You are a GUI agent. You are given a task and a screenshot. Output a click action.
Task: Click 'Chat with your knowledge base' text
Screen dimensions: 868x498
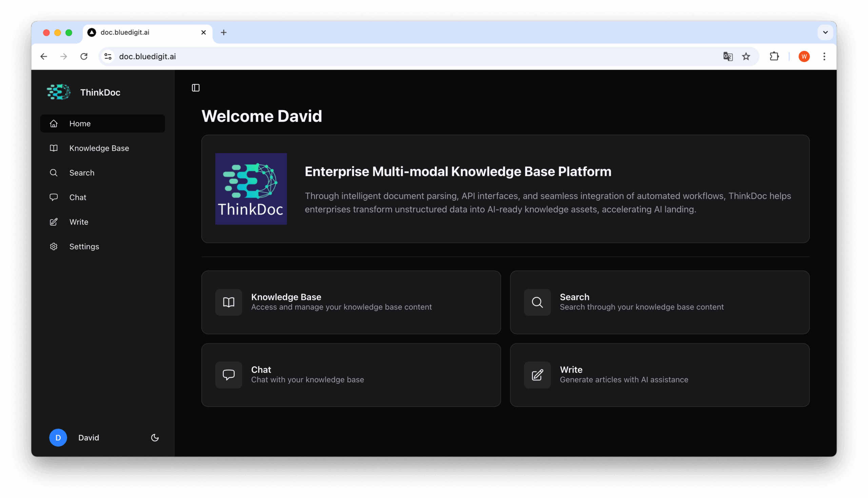[307, 380]
